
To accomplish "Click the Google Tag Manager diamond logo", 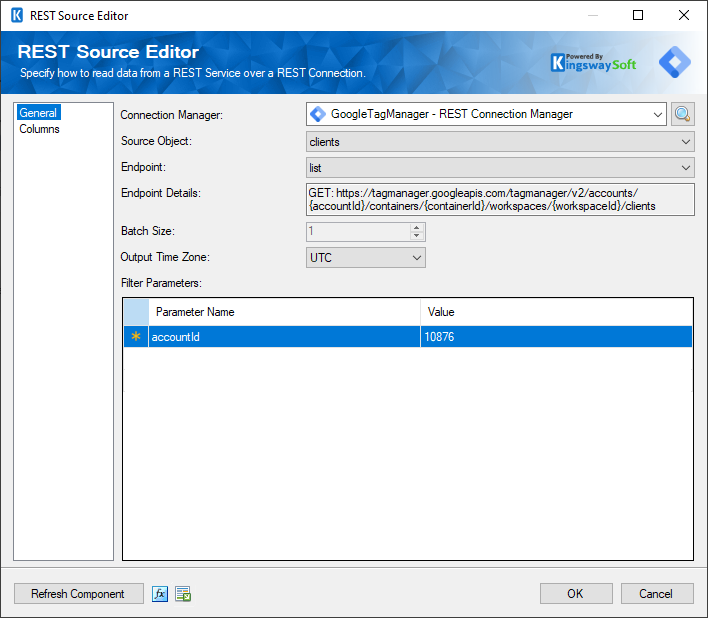I will [675, 62].
